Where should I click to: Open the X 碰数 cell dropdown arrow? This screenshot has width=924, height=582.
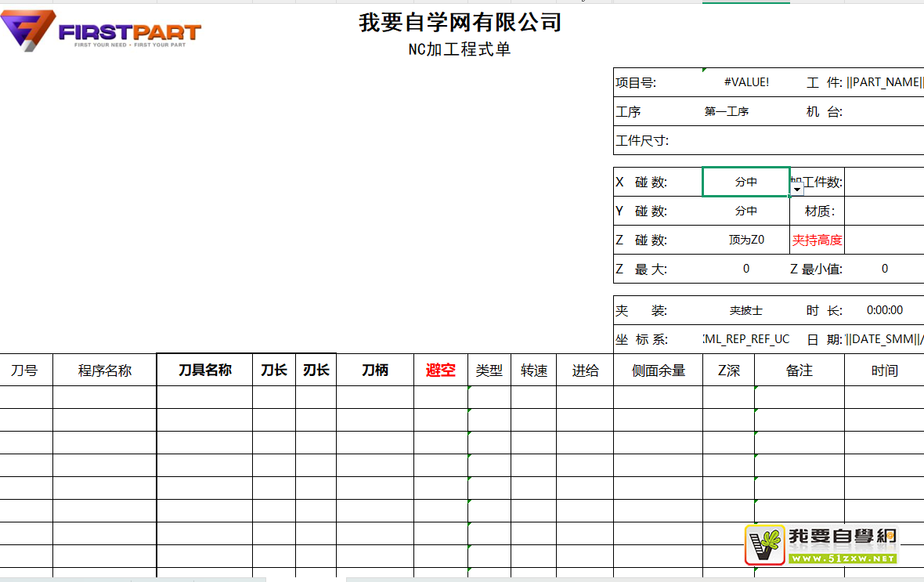click(797, 189)
